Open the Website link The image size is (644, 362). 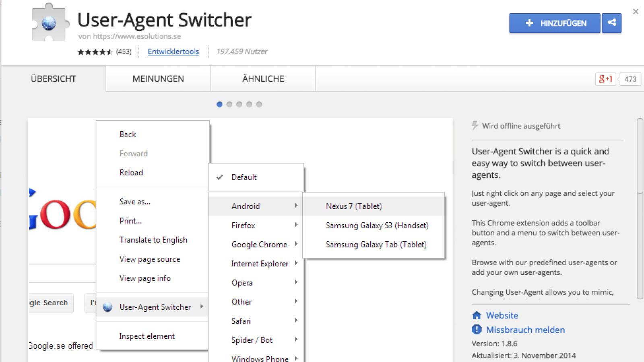coord(502,315)
